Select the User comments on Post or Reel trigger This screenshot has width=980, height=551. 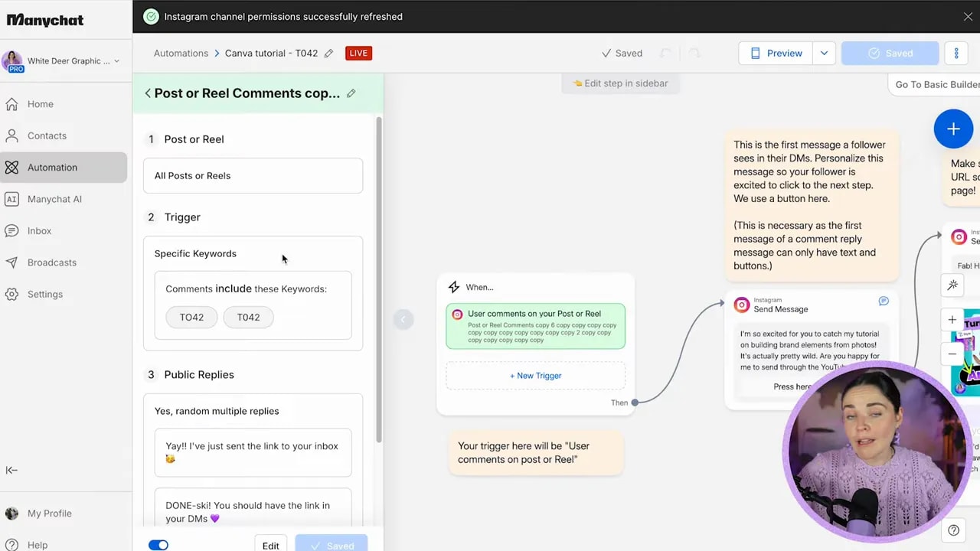point(535,327)
